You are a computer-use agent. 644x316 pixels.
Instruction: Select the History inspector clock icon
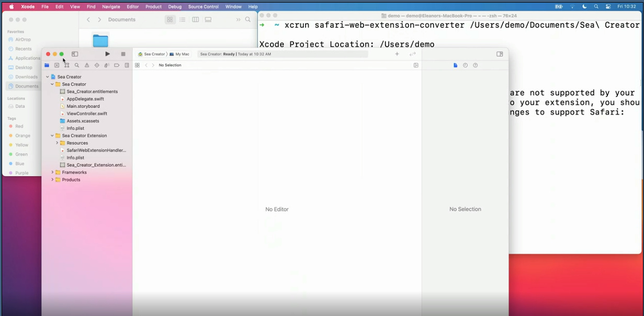pyautogui.click(x=465, y=65)
